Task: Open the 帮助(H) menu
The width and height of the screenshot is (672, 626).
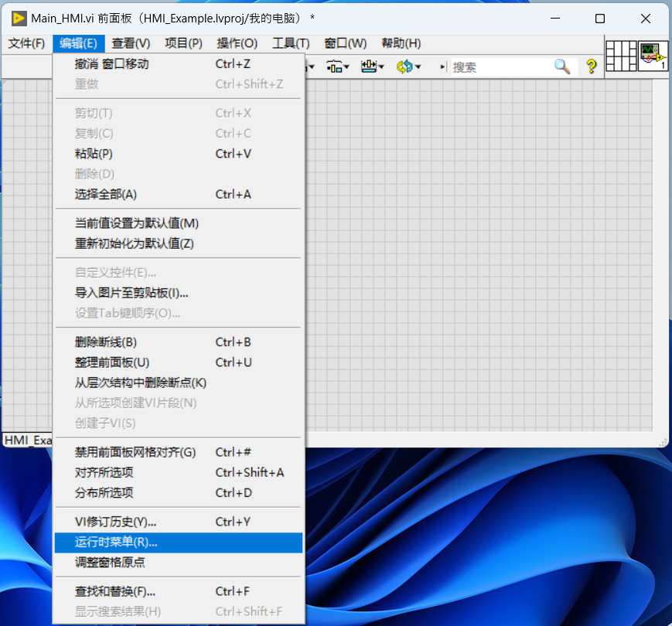Action: 401,43
